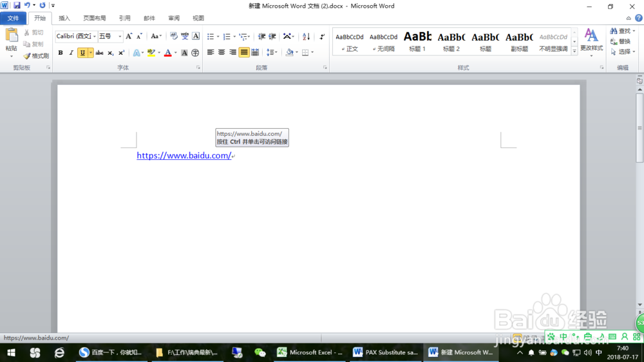Expand the numbering list dropdown arrow
Screen dimensions: 644x362
(x=234, y=37)
